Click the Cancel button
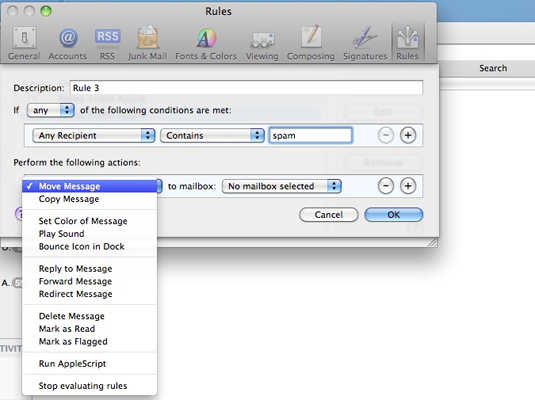The width and height of the screenshot is (535, 400). tap(329, 215)
